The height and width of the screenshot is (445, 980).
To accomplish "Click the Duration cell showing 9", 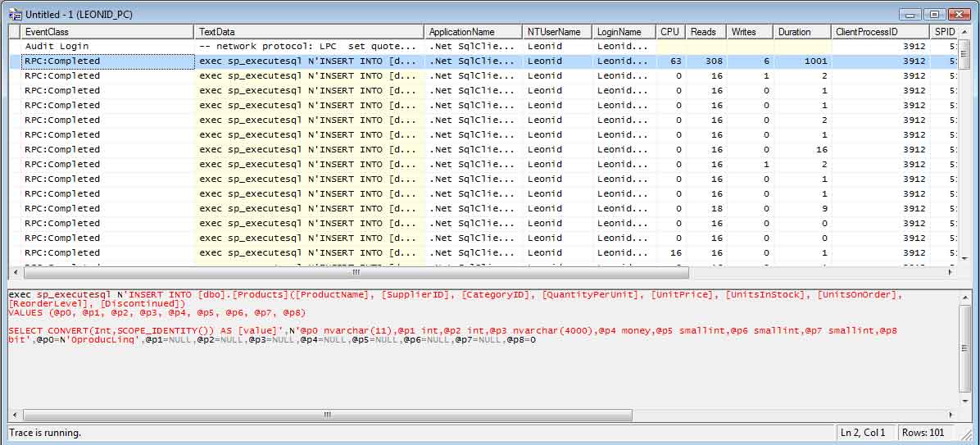I will tap(802, 209).
